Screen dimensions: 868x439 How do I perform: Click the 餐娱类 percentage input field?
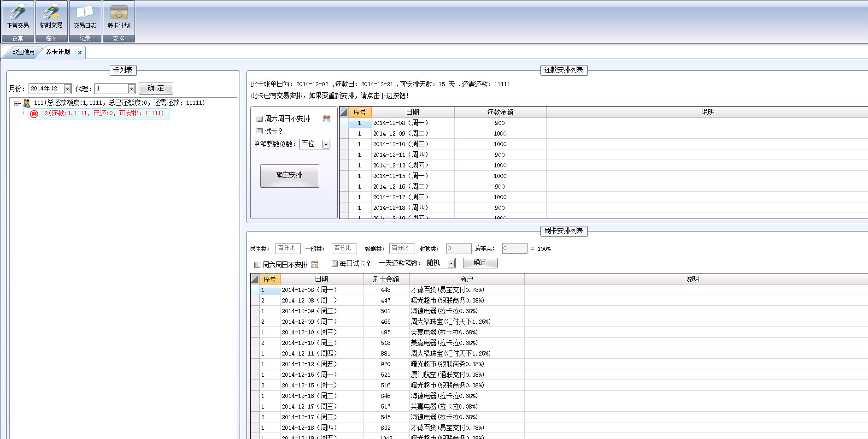click(401, 249)
